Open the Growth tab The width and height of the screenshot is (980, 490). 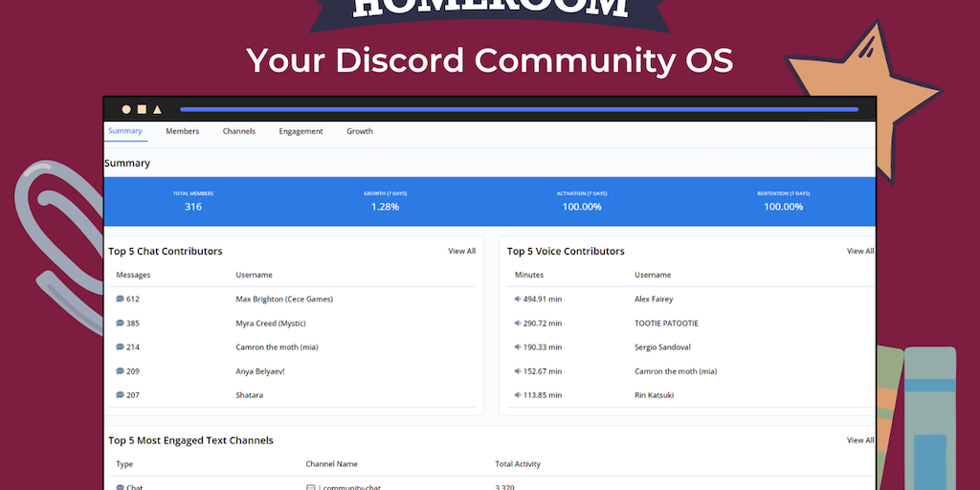click(x=360, y=131)
